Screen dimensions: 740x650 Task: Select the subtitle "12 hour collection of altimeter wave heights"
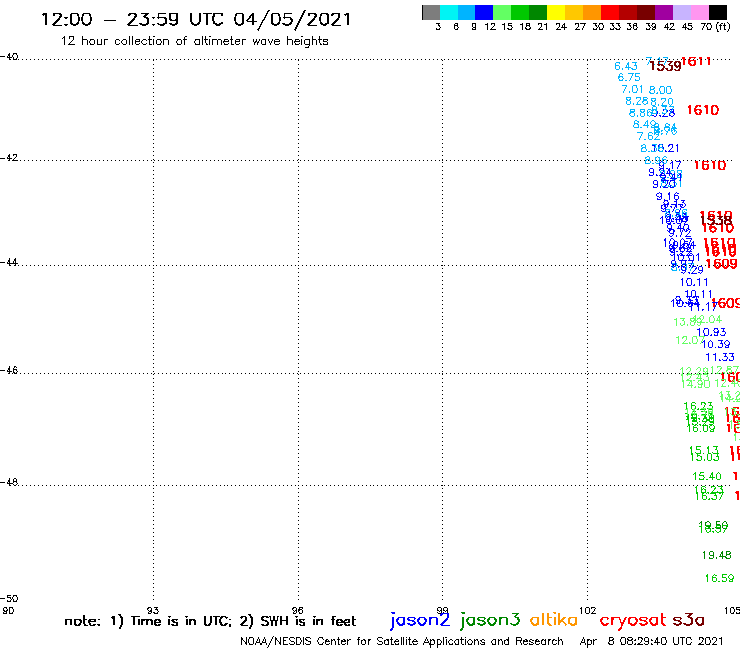(x=194, y=41)
